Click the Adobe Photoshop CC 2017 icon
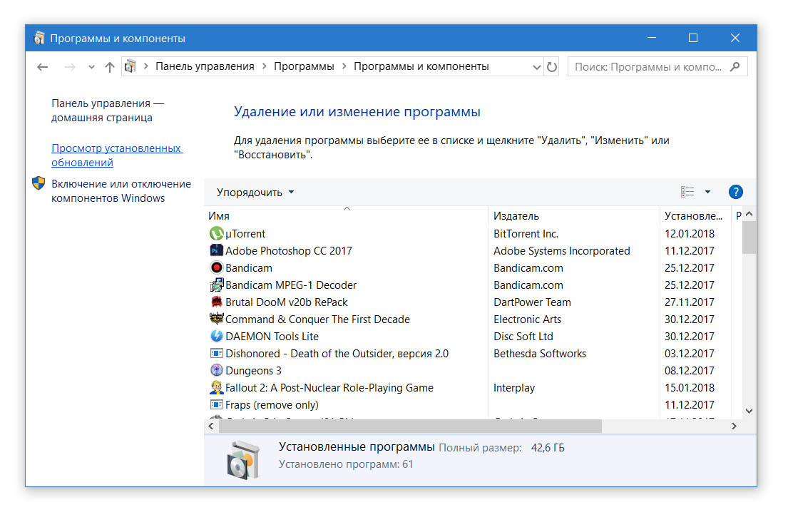 [217, 250]
